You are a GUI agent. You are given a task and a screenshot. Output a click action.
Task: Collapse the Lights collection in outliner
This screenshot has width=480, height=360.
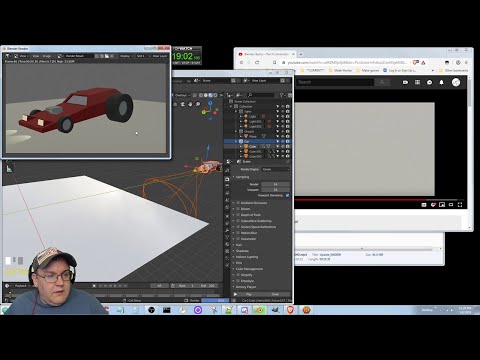tap(236, 111)
